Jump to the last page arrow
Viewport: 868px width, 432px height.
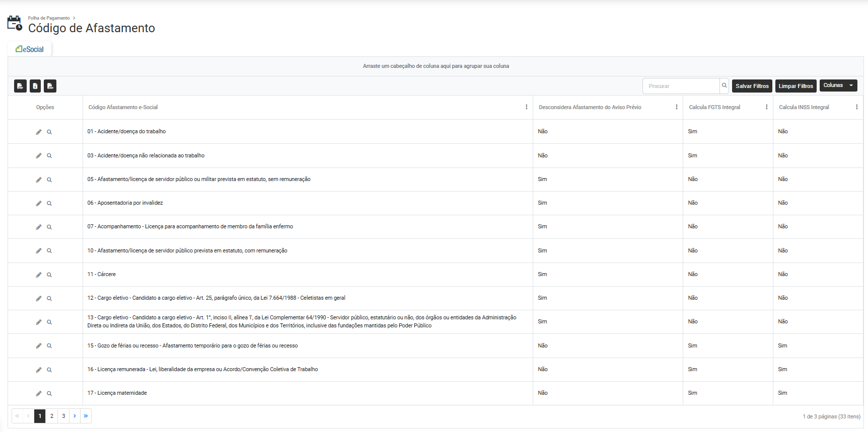pos(86,416)
